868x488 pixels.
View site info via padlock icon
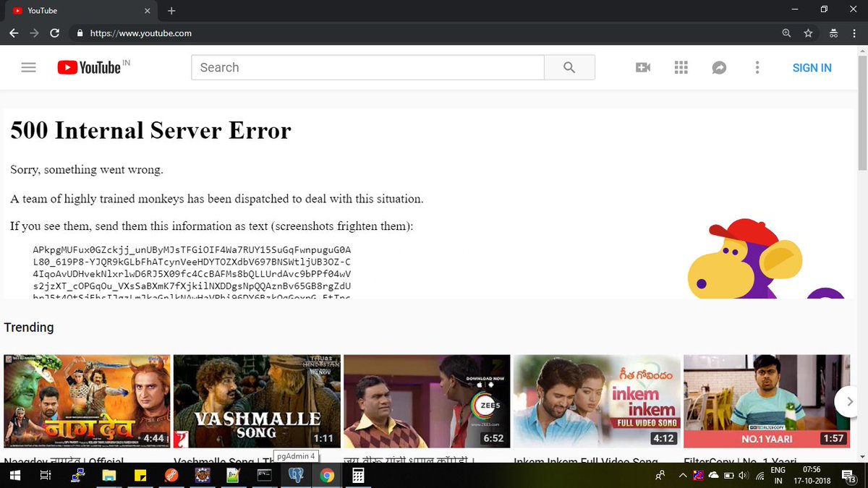(x=80, y=33)
